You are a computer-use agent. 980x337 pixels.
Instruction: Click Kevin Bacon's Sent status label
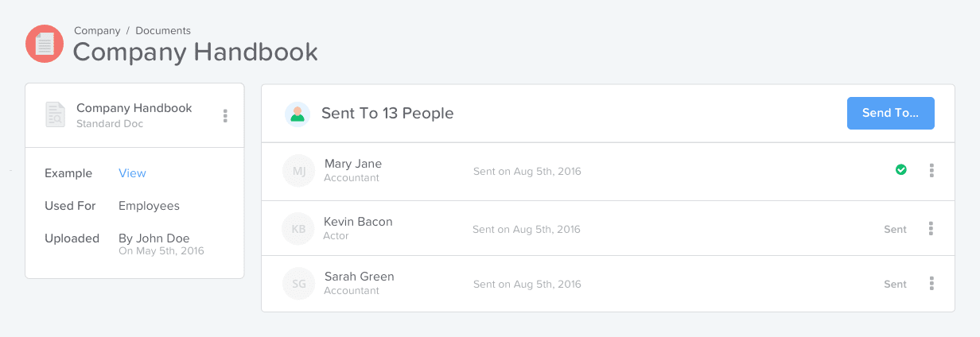coord(895,230)
